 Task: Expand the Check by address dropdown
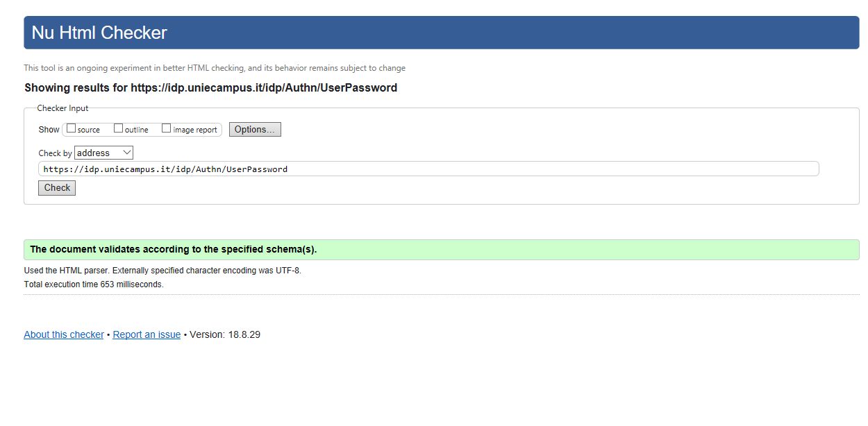pyautogui.click(x=103, y=153)
